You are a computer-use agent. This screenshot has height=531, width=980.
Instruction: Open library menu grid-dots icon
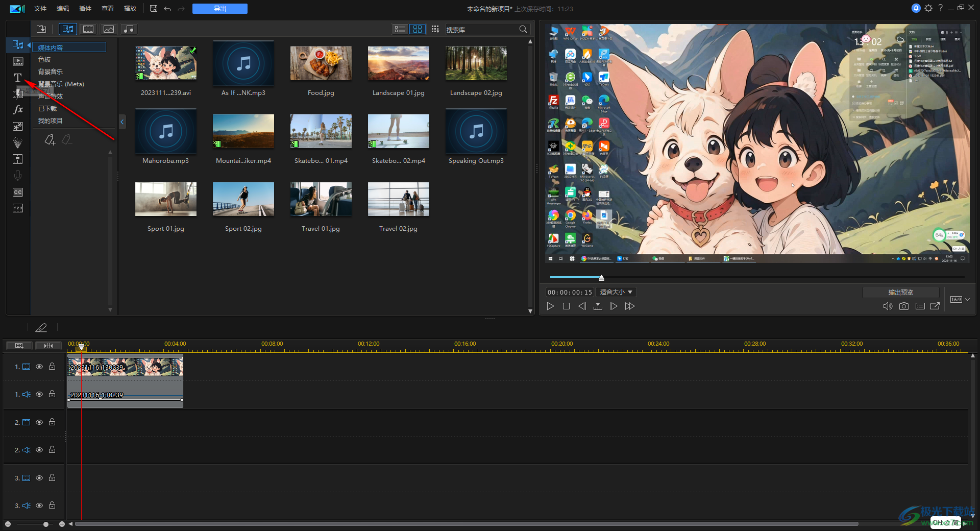coord(435,29)
